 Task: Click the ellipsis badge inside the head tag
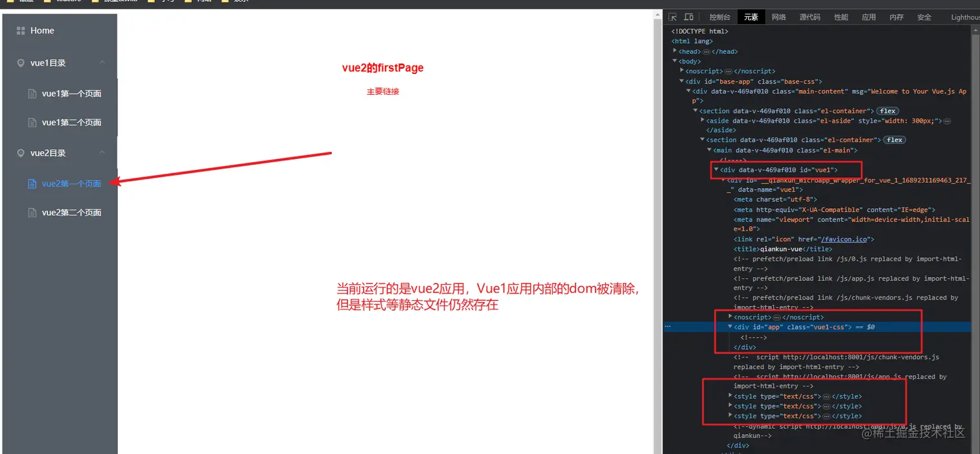(x=706, y=51)
